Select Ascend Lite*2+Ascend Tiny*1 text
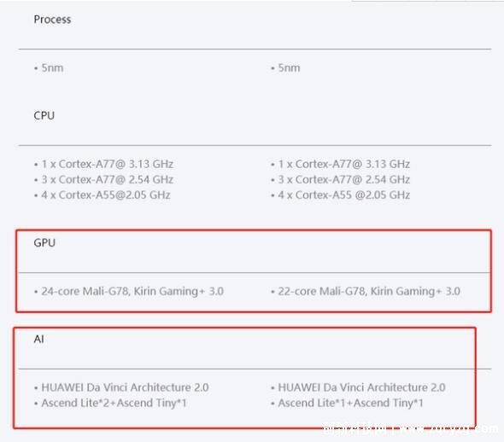The width and height of the screenshot is (504, 442). tap(114, 403)
